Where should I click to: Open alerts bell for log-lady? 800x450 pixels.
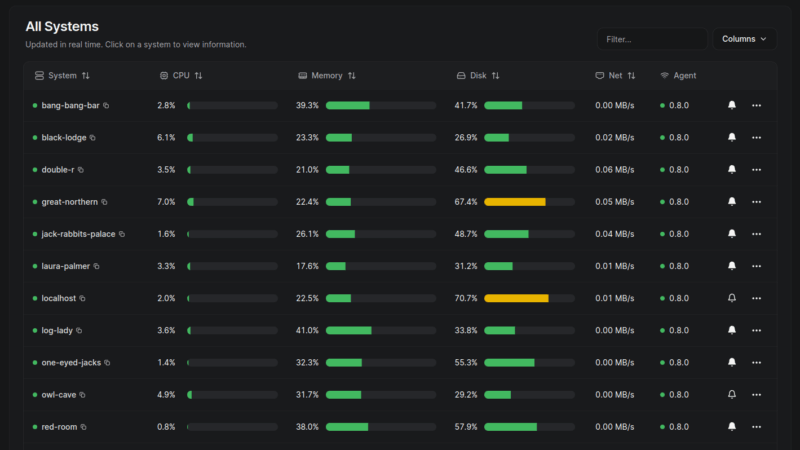click(731, 330)
